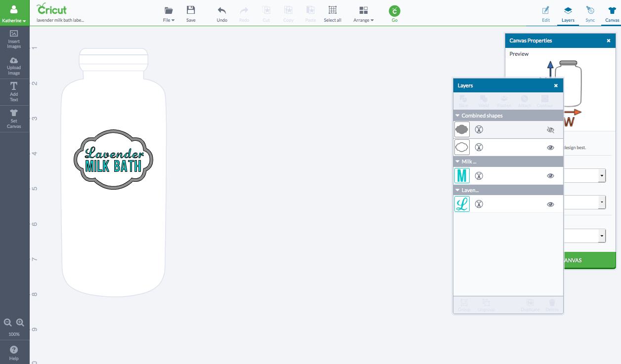Open the File dropdown menu
621x364 pixels.
pos(169,14)
